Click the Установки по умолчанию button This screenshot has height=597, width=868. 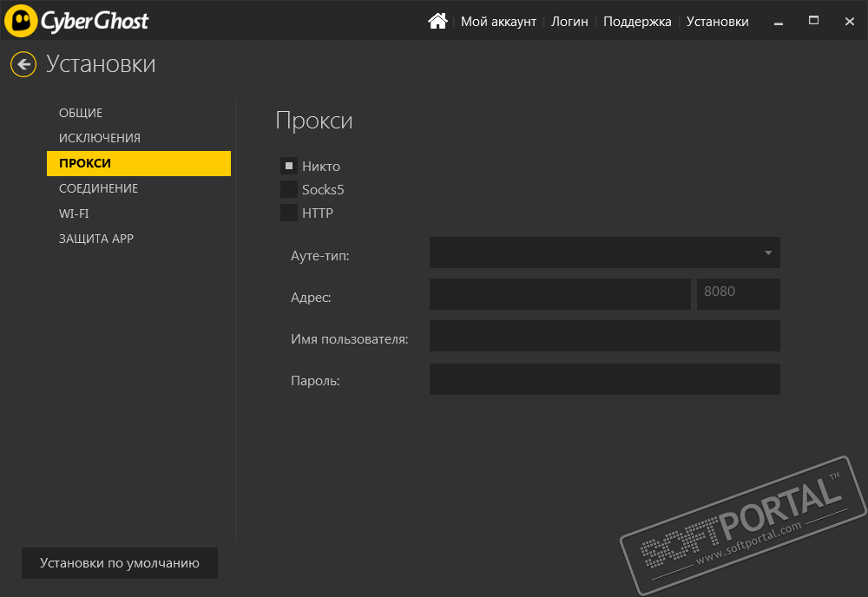(120, 563)
